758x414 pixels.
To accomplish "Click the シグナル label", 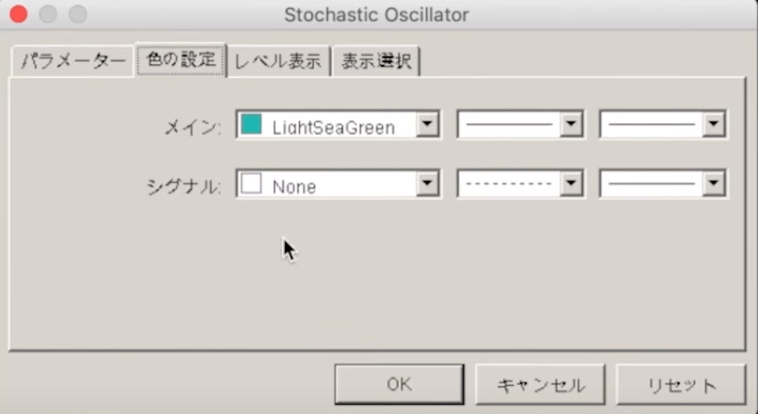I will 184,187.
